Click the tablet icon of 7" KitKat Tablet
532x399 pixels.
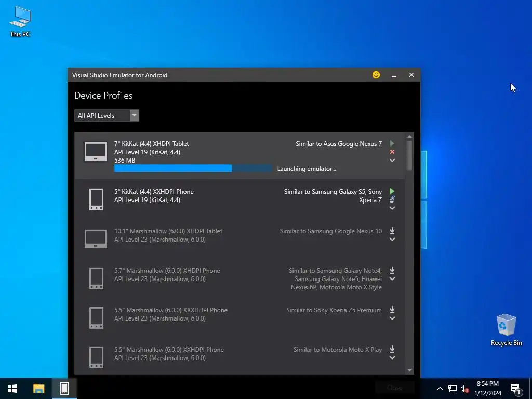pyautogui.click(x=96, y=152)
